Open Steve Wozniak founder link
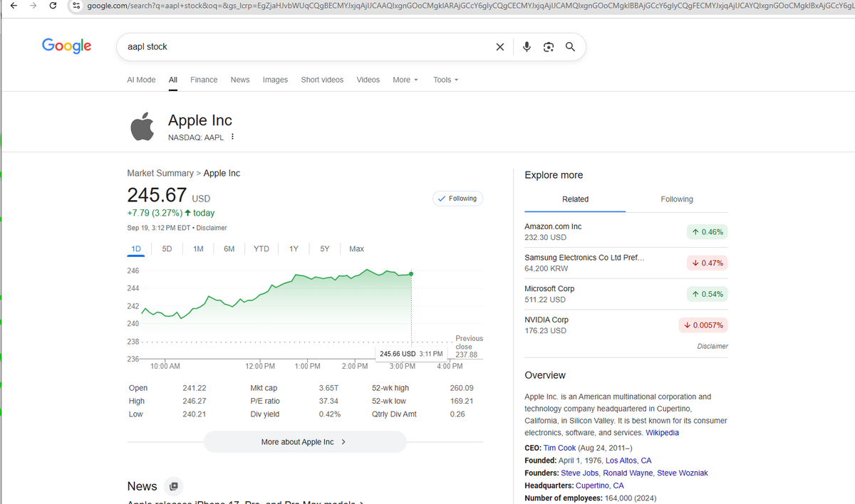 pos(683,473)
